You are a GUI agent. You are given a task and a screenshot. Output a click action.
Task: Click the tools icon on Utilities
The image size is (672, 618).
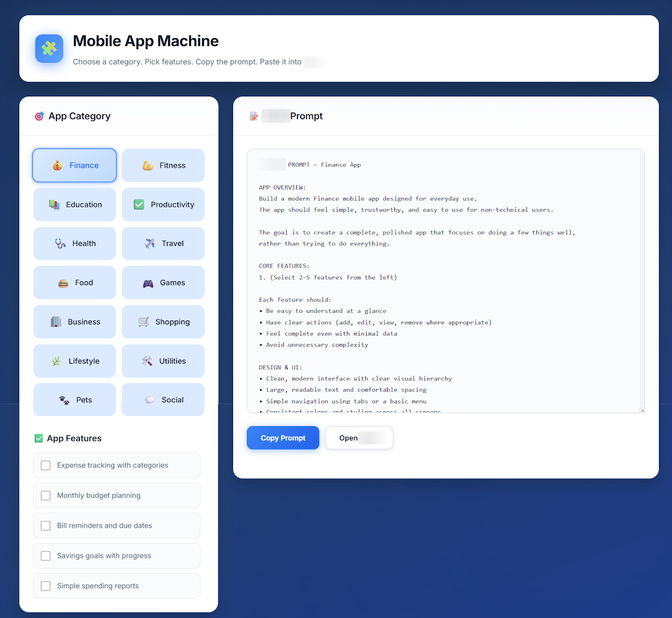coord(147,361)
